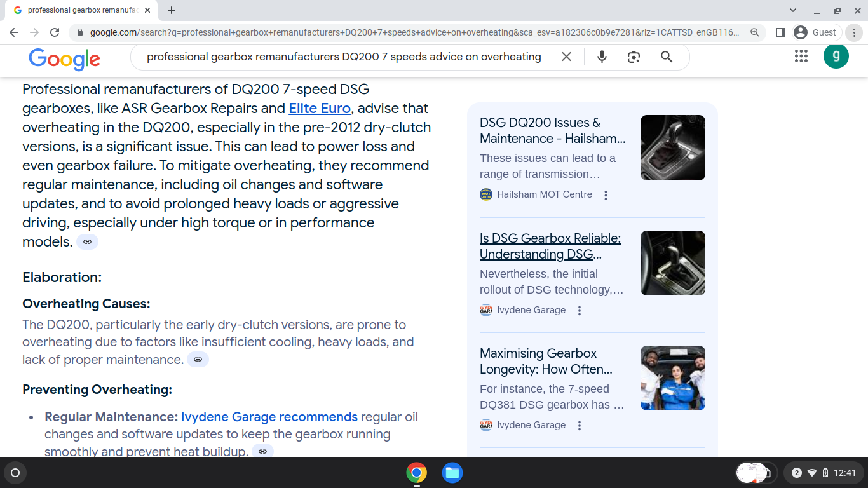Open the Chrome three-dot menu
Image resolution: width=868 pixels, height=488 pixels.
click(855, 32)
